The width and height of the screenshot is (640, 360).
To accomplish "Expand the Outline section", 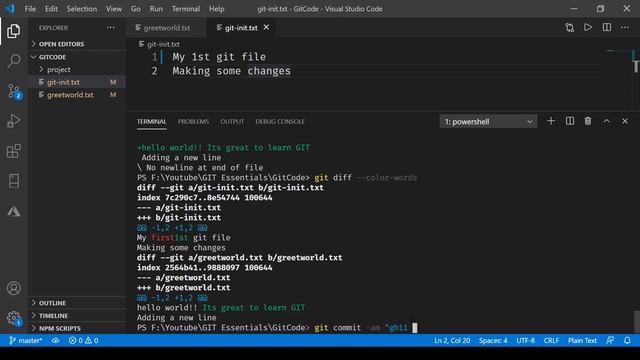I will point(77,303).
